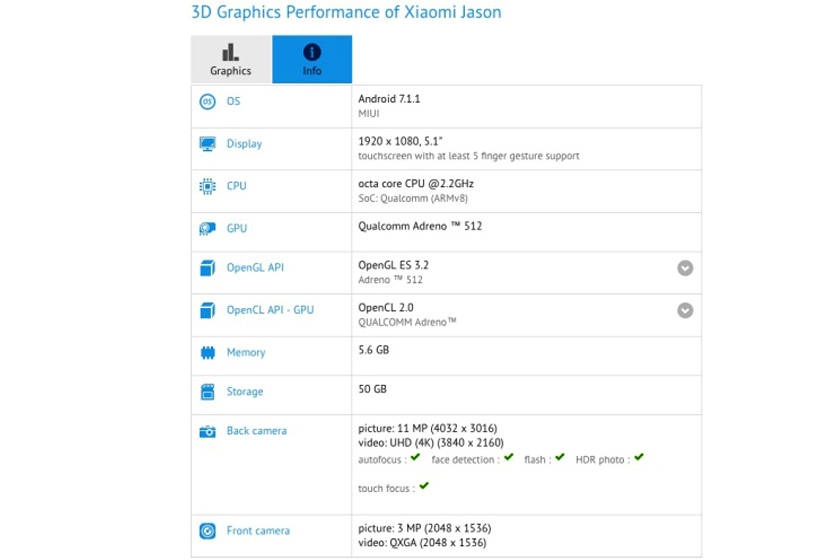Viewport: 840px width, 560px height.
Task: Click the 50 GB storage value
Action: 372,389
